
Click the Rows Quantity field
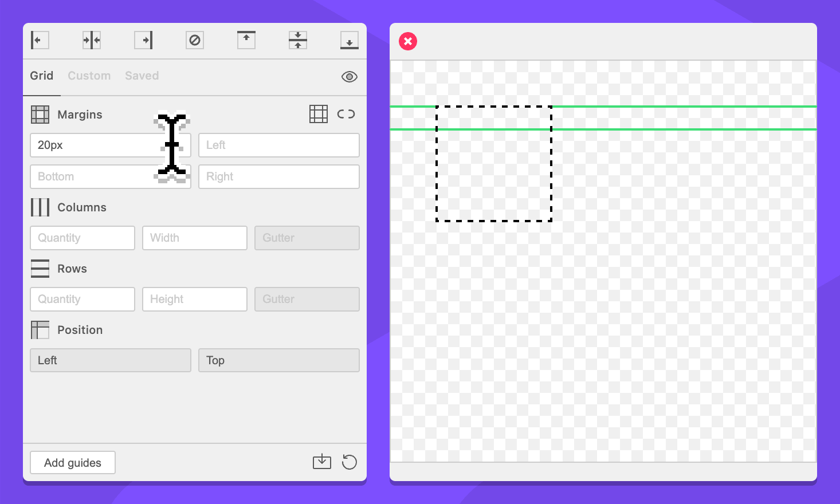(x=83, y=300)
